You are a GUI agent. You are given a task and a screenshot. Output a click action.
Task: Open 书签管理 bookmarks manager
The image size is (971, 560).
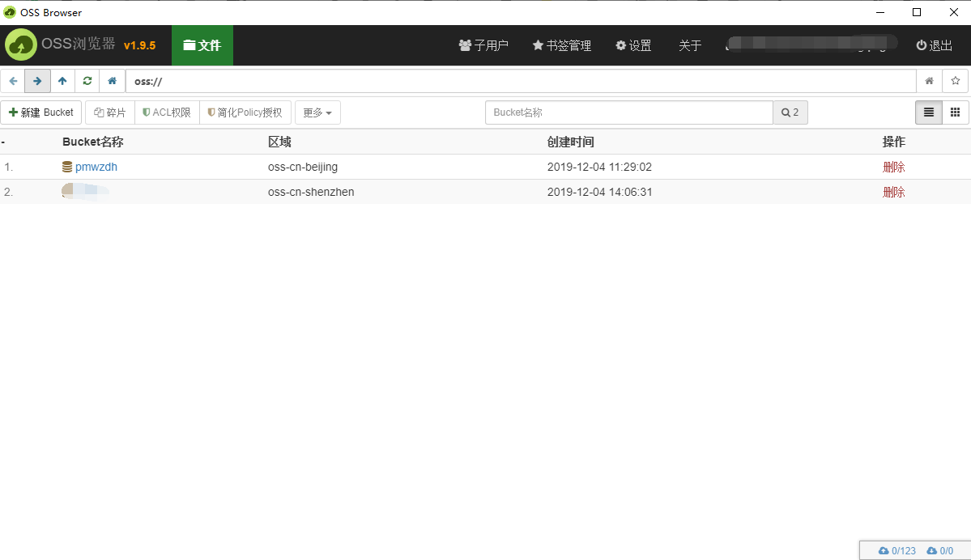coord(562,45)
